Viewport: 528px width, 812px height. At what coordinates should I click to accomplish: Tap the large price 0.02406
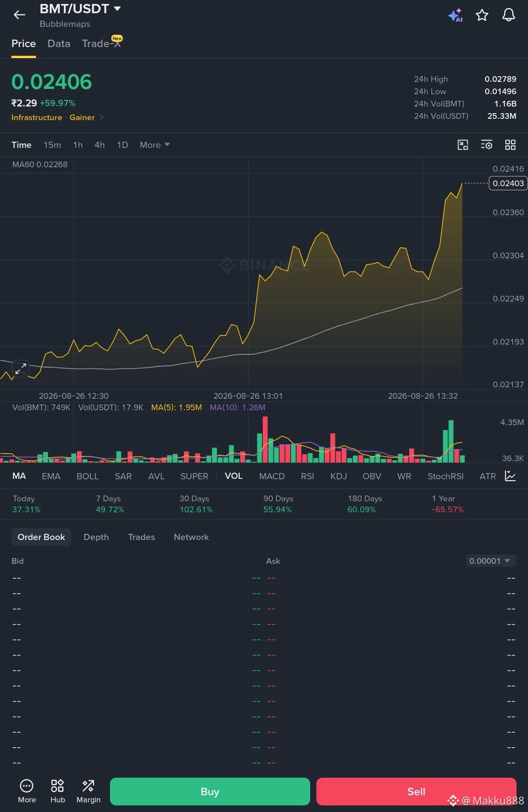(51, 82)
